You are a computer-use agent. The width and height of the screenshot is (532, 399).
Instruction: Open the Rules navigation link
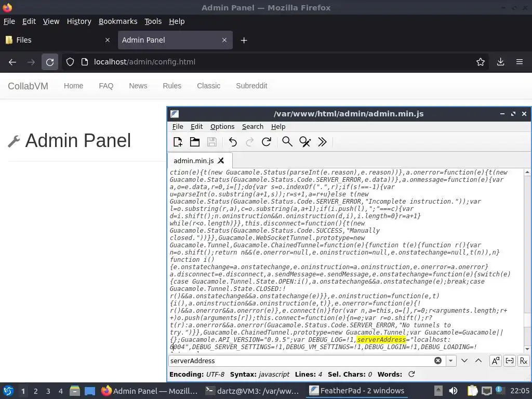click(x=172, y=86)
